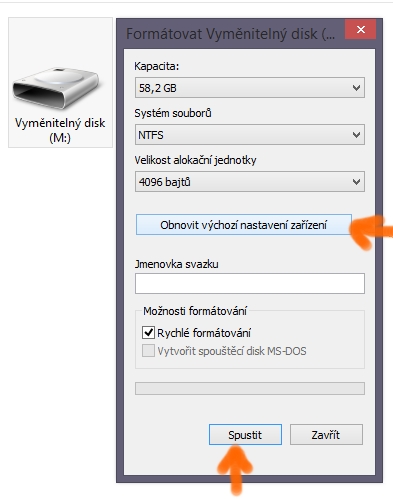Expand the Systém souborů NTFS dropdown
Screen dimensions: 393x499
point(250,135)
